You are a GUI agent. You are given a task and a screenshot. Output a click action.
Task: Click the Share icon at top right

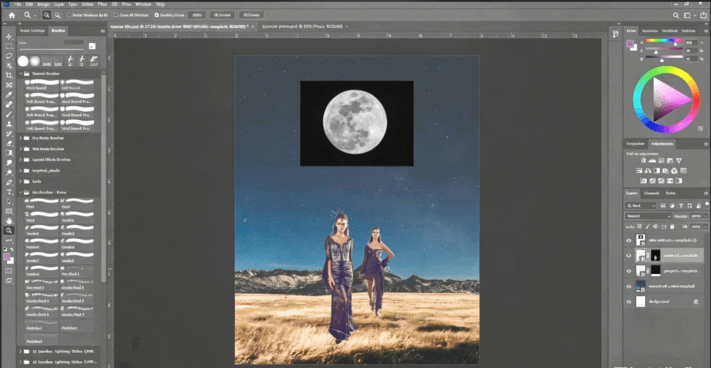pyautogui.click(x=703, y=15)
